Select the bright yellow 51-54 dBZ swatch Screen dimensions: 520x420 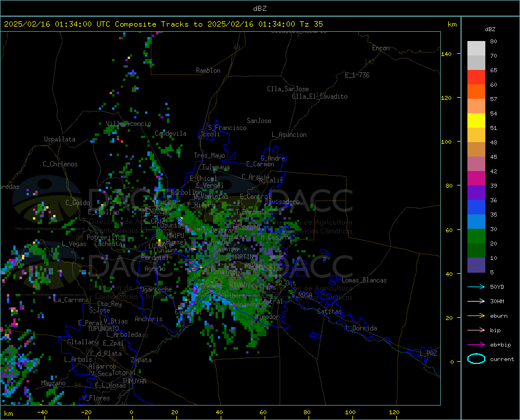click(476, 121)
